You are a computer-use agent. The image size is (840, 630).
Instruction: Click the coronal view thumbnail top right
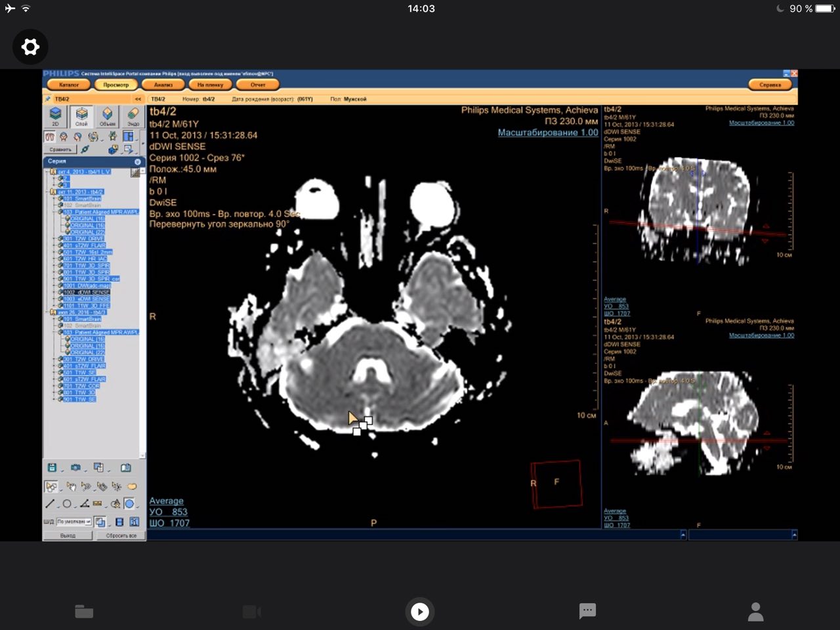click(x=700, y=210)
